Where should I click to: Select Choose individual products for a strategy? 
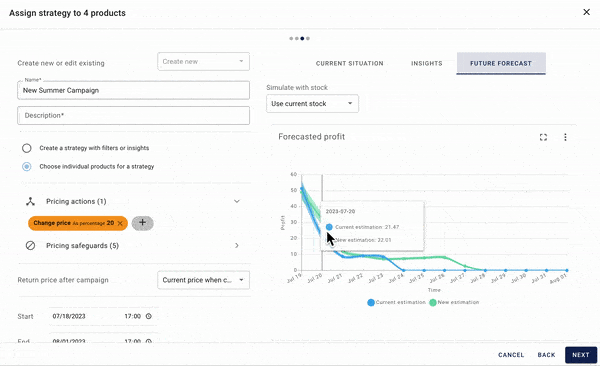pyautogui.click(x=26, y=167)
